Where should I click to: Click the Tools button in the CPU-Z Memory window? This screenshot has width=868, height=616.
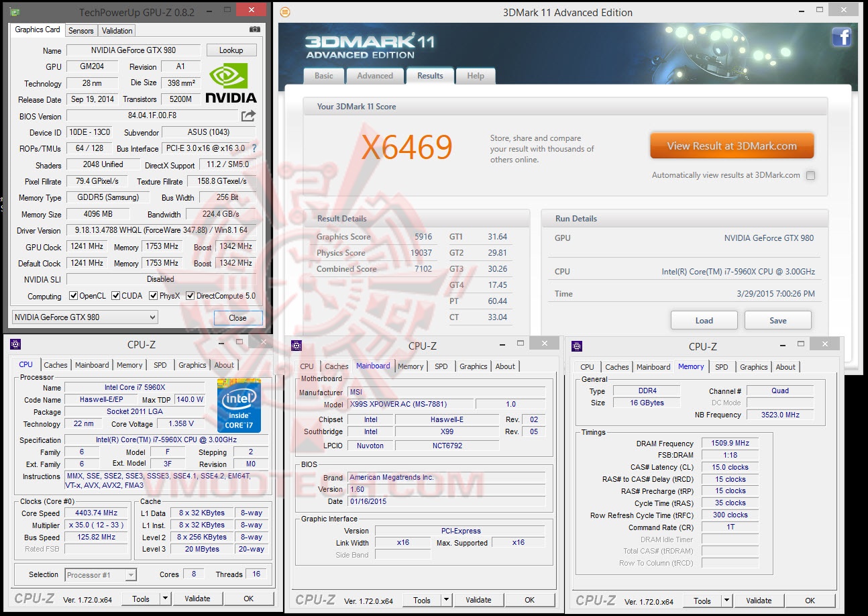tap(702, 601)
